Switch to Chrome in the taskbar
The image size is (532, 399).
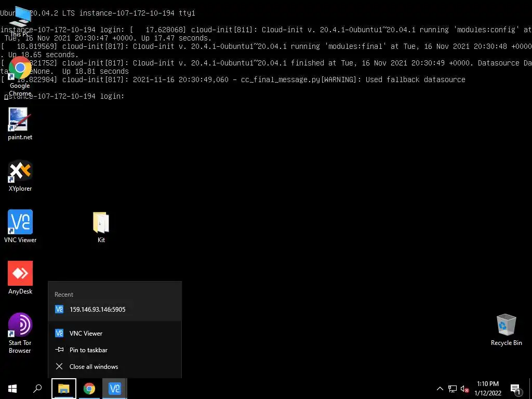(x=89, y=389)
